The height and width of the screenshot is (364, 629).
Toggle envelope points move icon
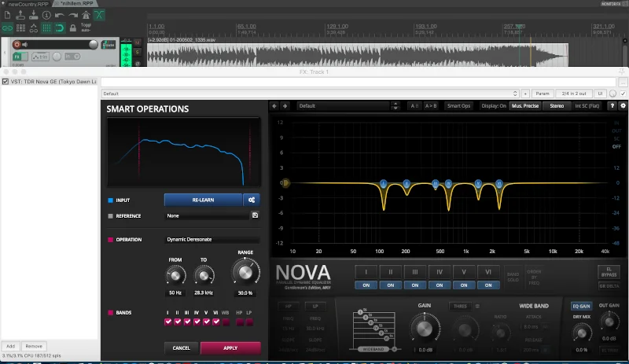(33, 28)
